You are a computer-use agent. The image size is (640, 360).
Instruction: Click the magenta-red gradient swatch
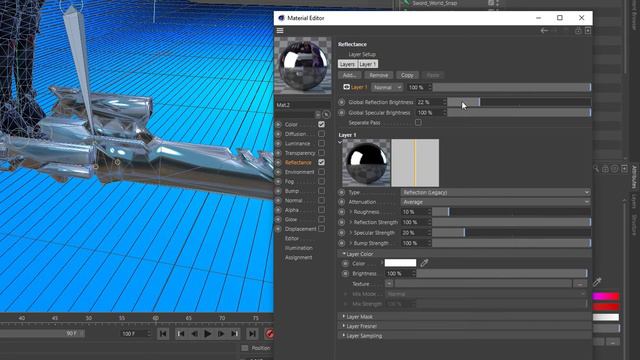point(606,296)
